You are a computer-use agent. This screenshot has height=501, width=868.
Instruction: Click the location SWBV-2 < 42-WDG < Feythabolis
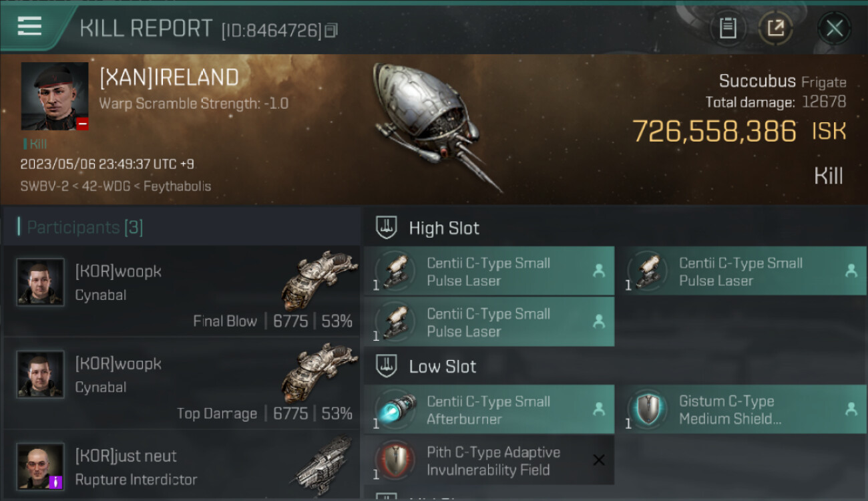(116, 186)
